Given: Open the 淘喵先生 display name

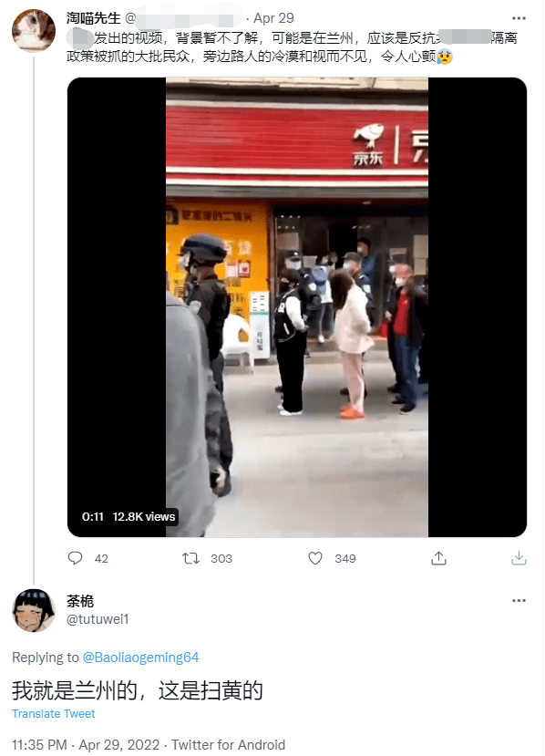Looking at the screenshot, I should click(x=94, y=18).
